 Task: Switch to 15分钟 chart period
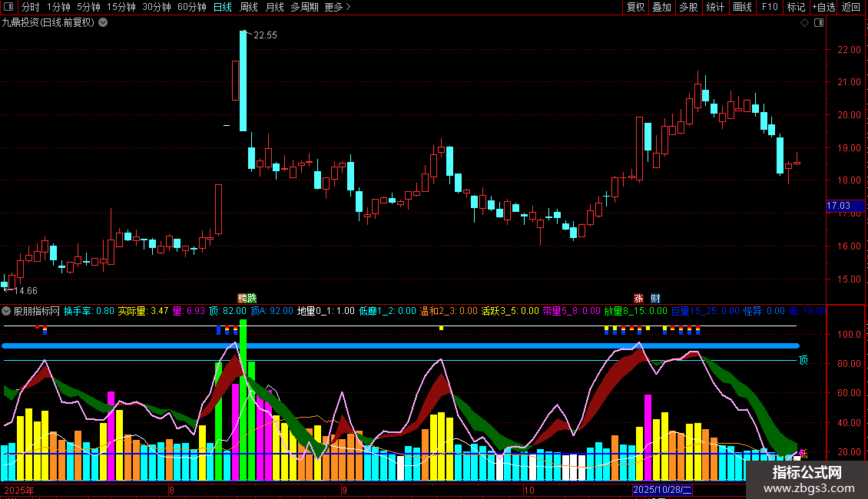pyautogui.click(x=121, y=7)
